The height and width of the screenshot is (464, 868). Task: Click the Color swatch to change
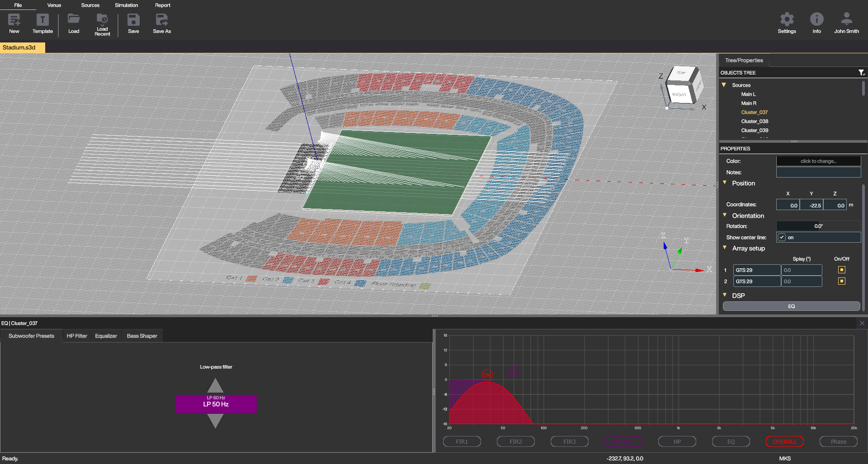[x=818, y=161]
